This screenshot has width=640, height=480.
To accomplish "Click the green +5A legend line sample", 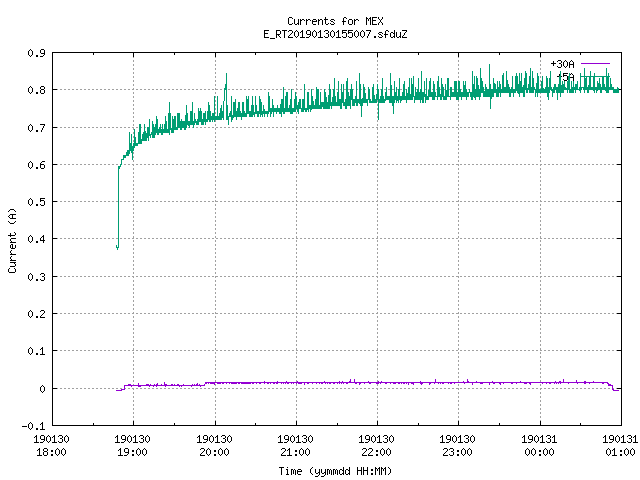I will [595, 76].
